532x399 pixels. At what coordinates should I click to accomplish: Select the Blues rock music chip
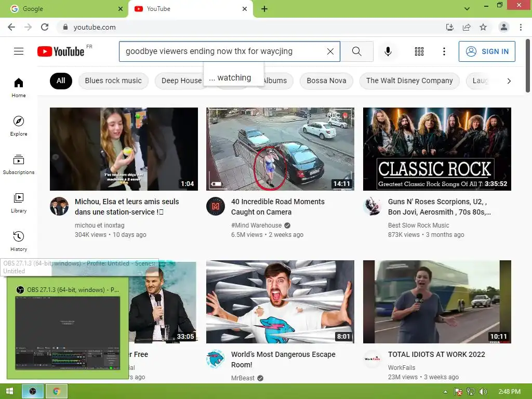coord(113,81)
